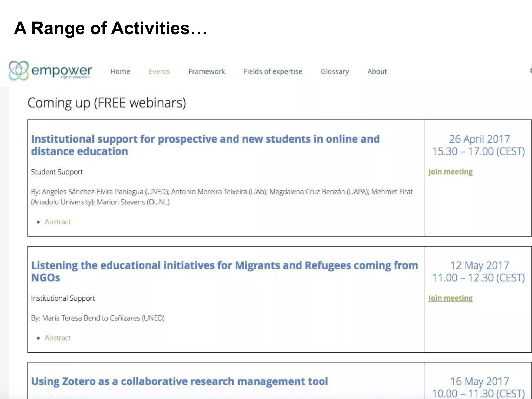532x399 pixels.
Task: Select the 'Coming up (FREE webinars)' heading
Action: pyautogui.click(x=107, y=103)
